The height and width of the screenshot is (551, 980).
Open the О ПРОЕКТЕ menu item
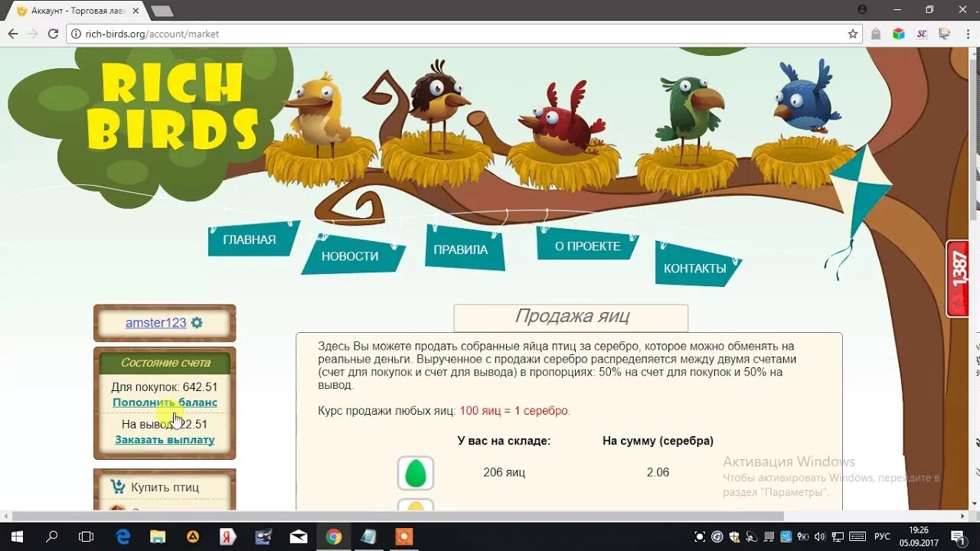click(x=588, y=246)
